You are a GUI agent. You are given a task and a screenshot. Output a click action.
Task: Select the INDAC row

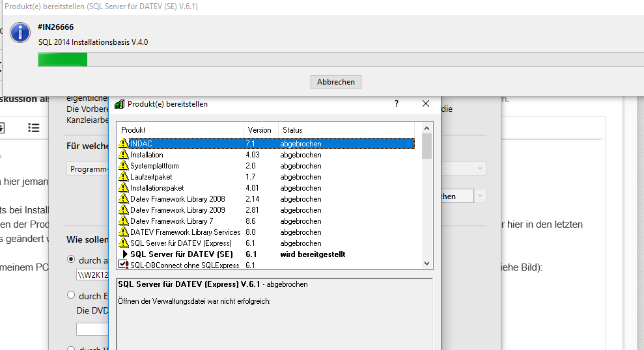tap(266, 144)
